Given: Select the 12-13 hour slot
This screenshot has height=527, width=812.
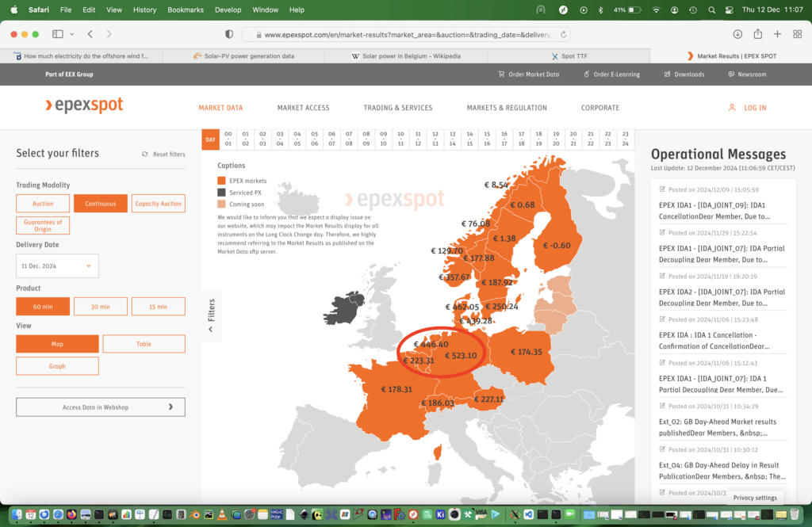Looking at the screenshot, I should click(x=435, y=139).
